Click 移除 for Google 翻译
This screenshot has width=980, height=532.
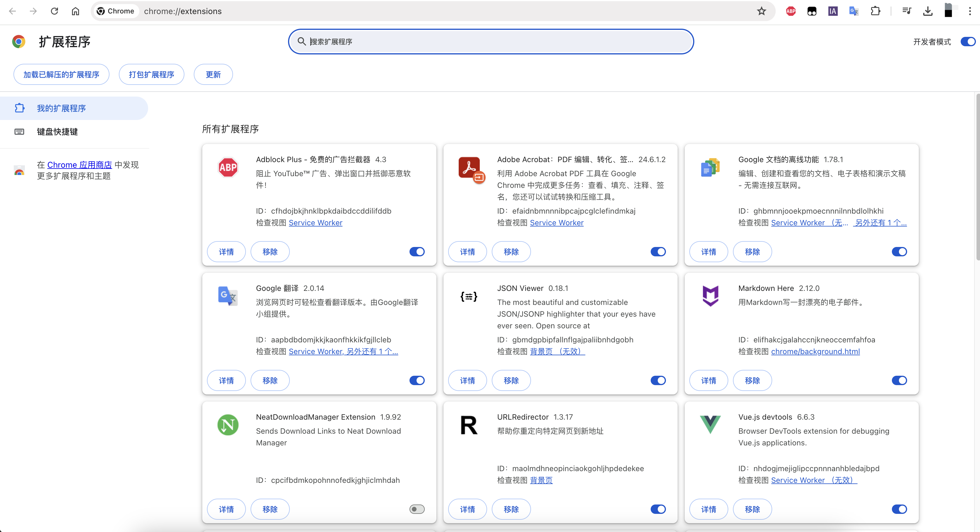point(270,380)
